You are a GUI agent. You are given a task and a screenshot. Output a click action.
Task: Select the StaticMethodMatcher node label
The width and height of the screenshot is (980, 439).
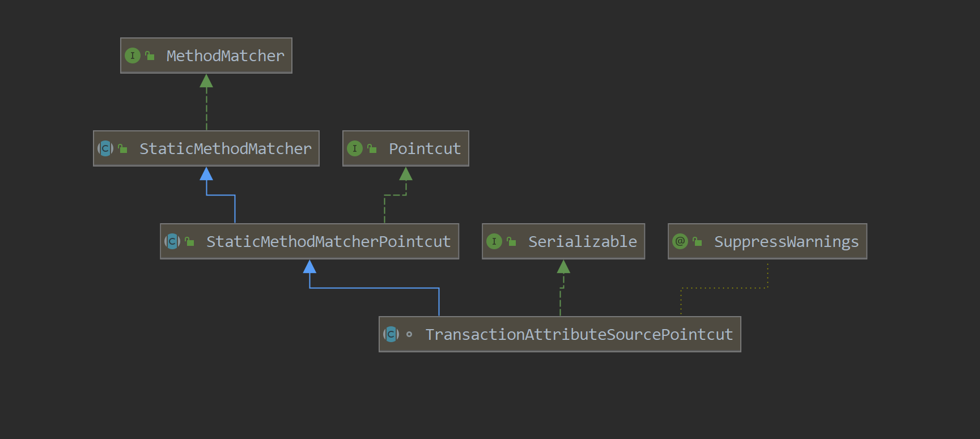225,148
